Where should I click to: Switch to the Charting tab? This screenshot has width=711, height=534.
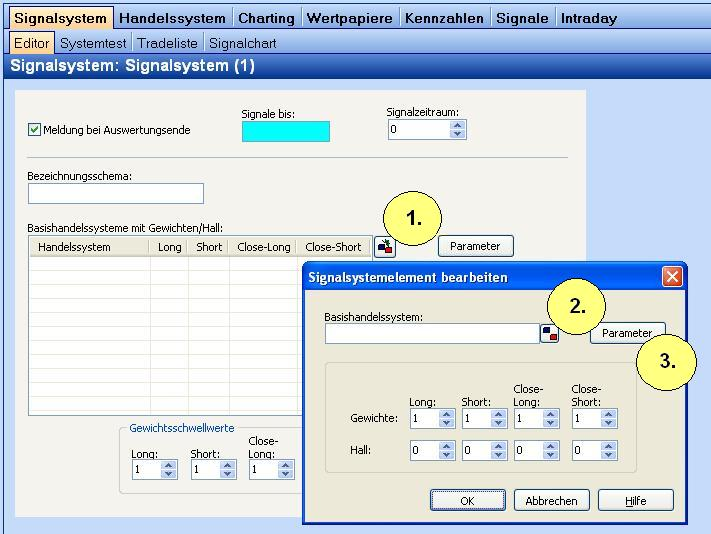pos(266,18)
